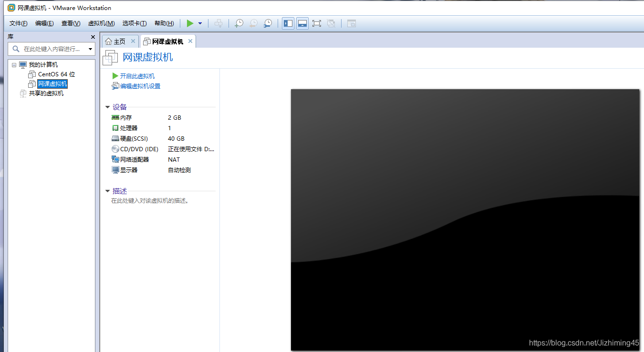Open the 帮助(H) menu
This screenshot has width=644, height=352.
pyautogui.click(x=164, y=23)
